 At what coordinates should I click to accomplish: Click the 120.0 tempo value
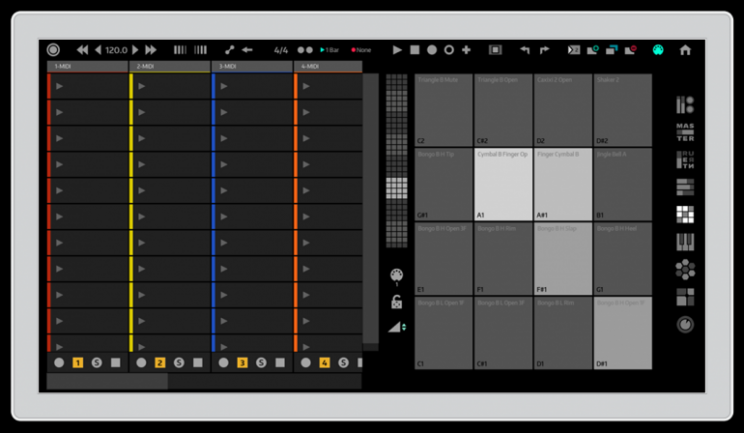point(116,50)
